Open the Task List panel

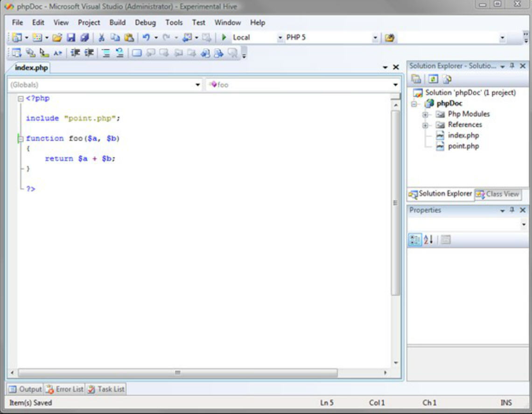(x=106, y=389)
